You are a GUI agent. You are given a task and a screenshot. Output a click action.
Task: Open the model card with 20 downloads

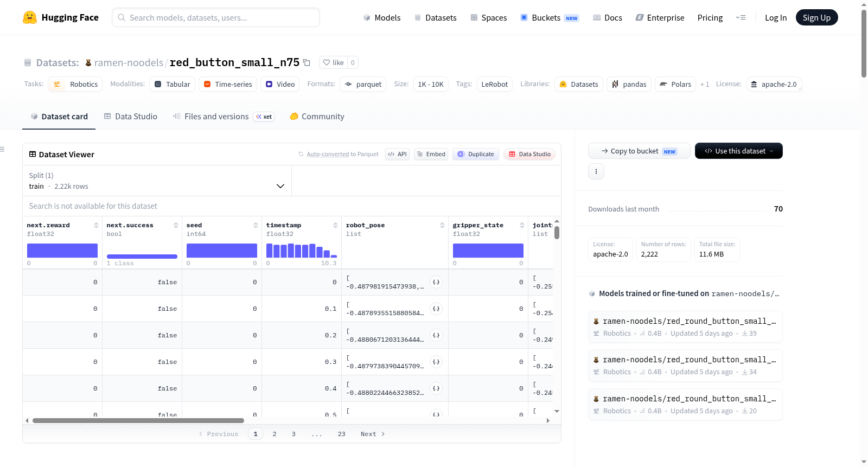click(685, 405)
